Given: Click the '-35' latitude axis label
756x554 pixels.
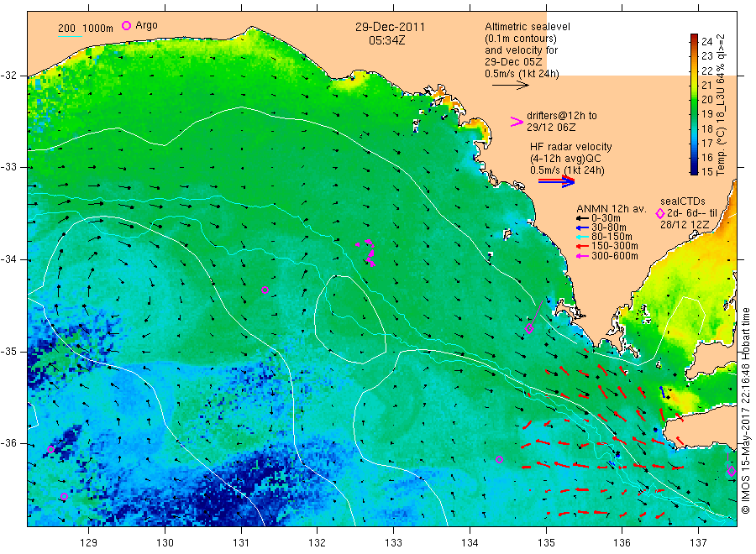Looking at the screenshot, I should [8, 351].
